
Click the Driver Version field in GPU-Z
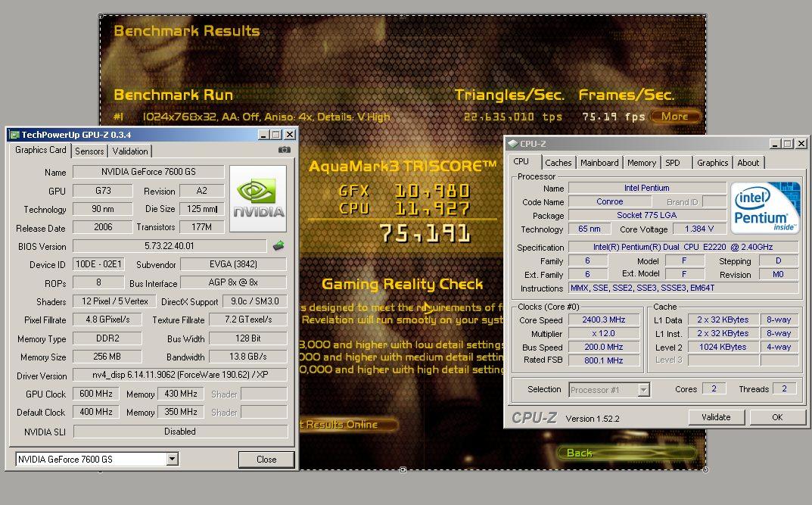[179, 375]
